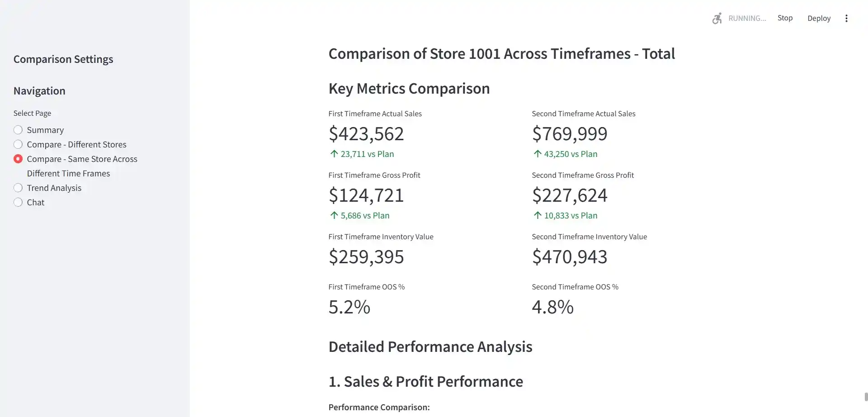Click Deploy in the top toolbar
The width and height of the screenshot is (868, 417).
coord(819,18)
